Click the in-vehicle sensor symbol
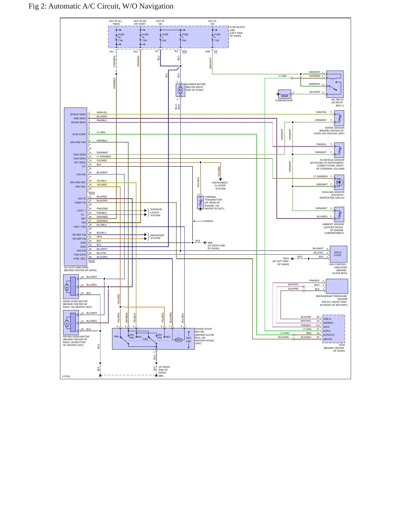Viewport: 411px width, 532px height. (339, 150)
